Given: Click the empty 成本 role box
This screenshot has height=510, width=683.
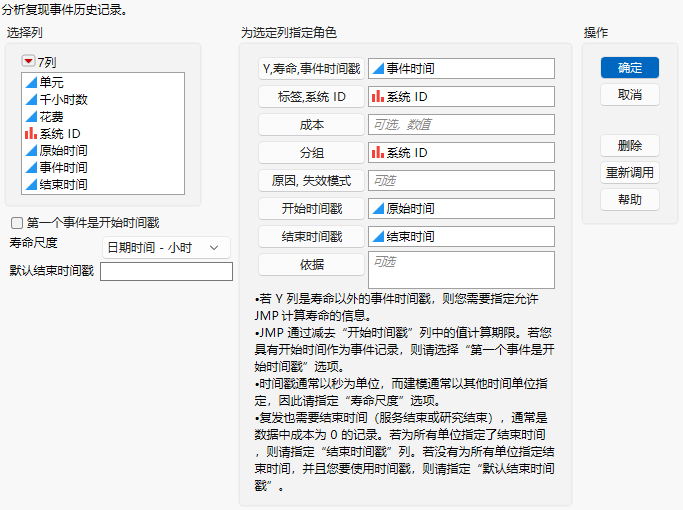Looking at the screenshot, I should point(461,125).
